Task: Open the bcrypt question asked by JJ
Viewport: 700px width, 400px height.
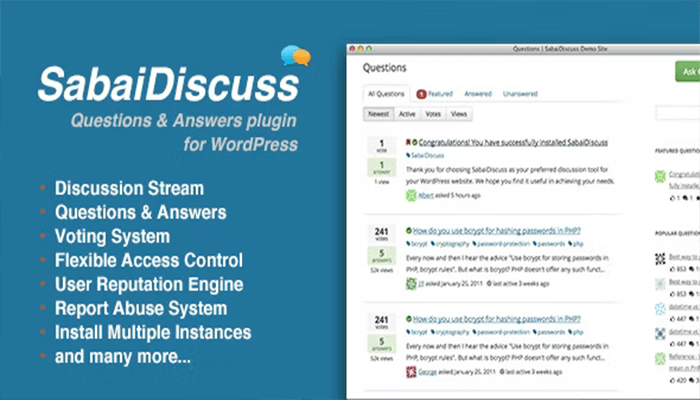Action: (x=496, y=231)
